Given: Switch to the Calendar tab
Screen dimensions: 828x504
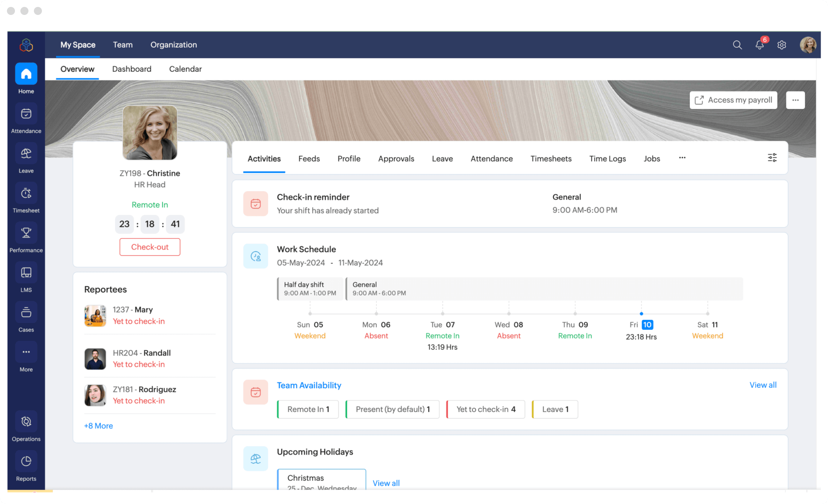Looking at the screenshot, I should coord(185,68).
